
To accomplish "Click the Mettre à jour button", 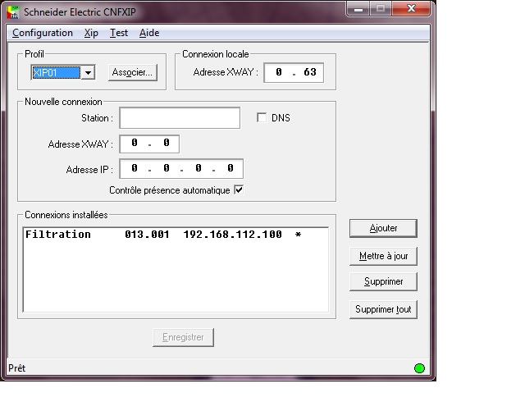I will click(383, 256).
